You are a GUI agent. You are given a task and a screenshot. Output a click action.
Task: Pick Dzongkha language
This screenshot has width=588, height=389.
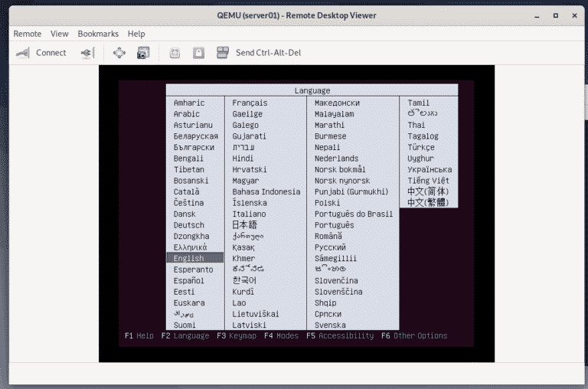click(191, 237)
